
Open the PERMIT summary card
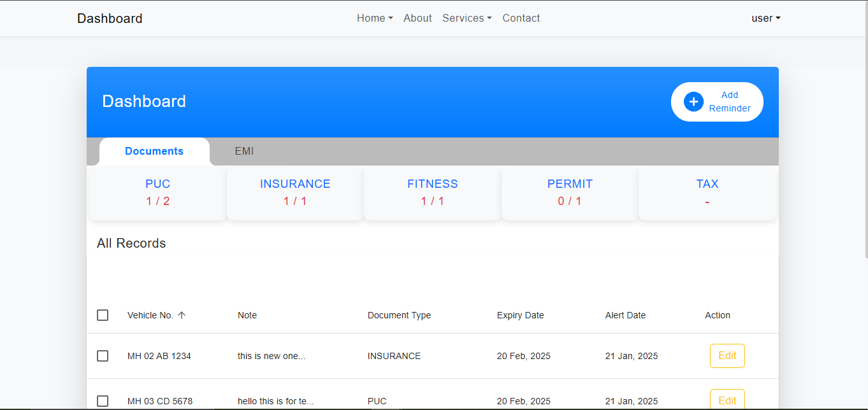pyautogui.click(x=570, y=192)
